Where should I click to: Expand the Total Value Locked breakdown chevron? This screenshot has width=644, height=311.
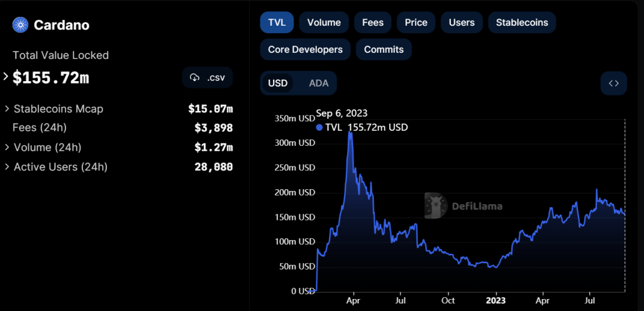pyautogui.click(x=6, y=76)
